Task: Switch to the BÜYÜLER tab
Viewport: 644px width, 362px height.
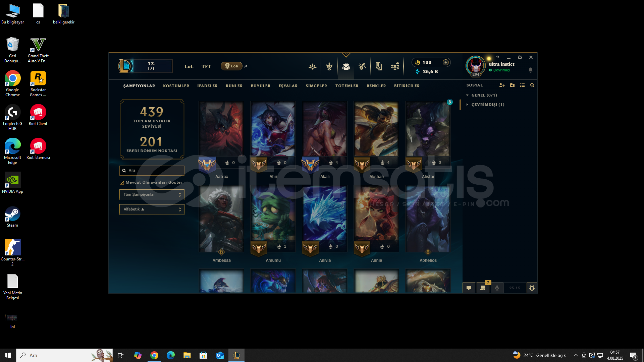Action: pyautogui.click(x=261, y=86)
